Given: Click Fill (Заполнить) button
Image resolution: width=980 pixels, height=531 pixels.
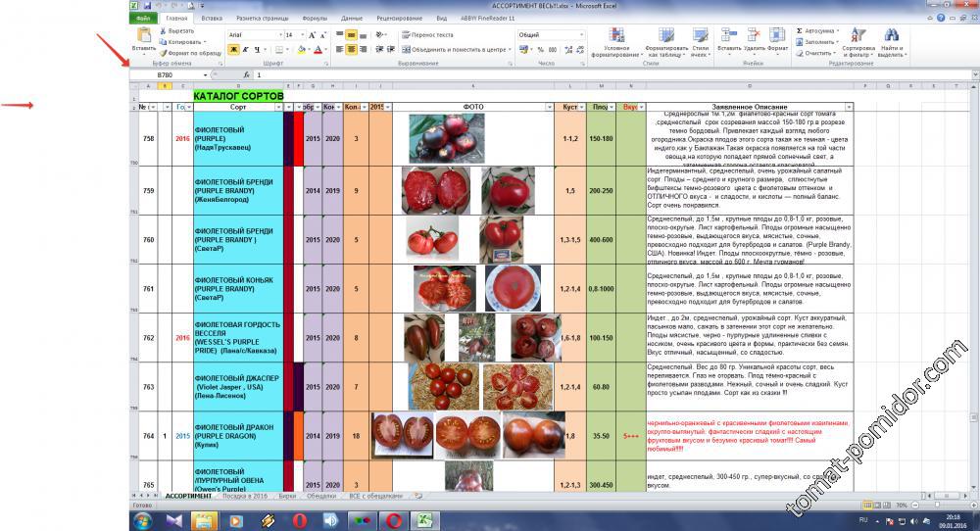Looking at the screenshot, I should [x=817, y=42].
